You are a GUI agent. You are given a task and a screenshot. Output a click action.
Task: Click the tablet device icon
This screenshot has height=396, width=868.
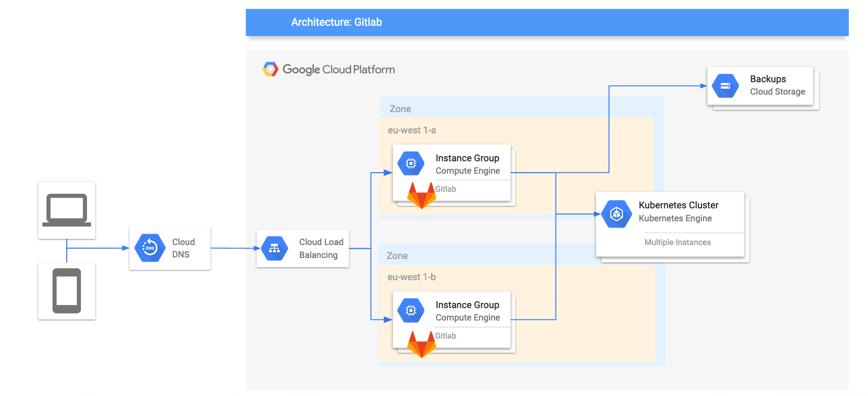67,291
